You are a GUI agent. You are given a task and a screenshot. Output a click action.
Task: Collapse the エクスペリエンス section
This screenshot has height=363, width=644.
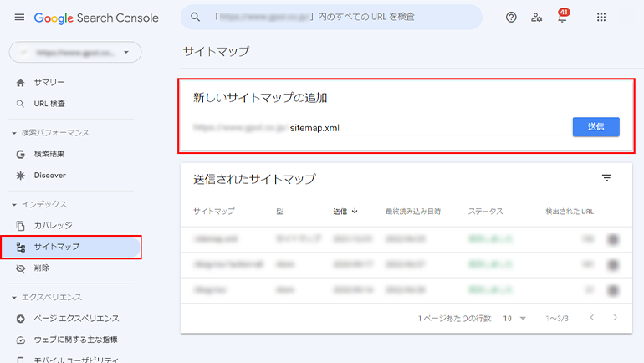[x=14, y=298]
